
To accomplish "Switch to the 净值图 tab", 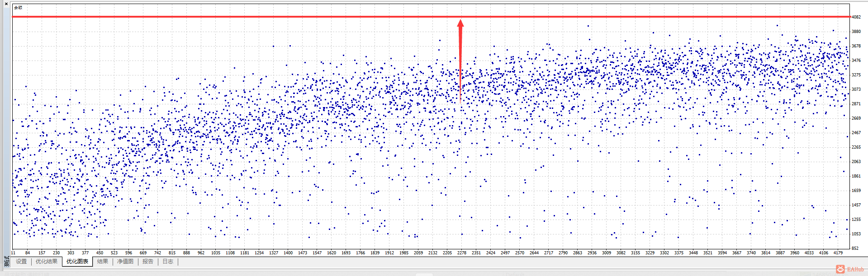I will pyautogui.click(x=125, y=262).
